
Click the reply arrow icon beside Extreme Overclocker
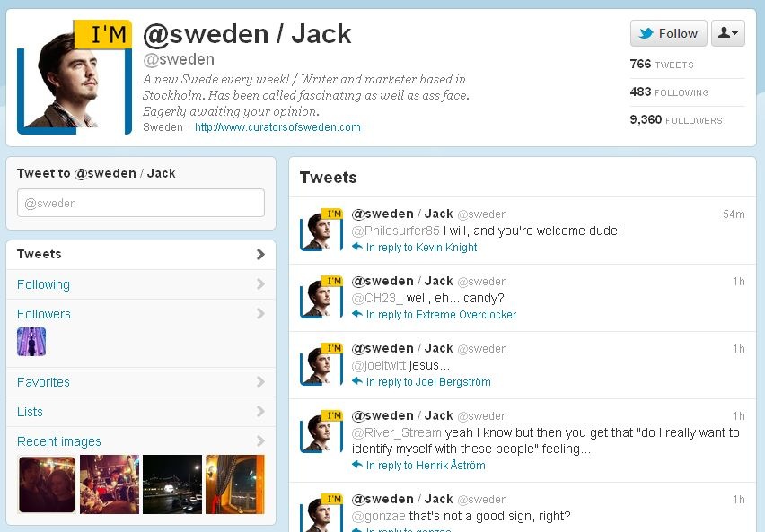[x=357, y=313]
